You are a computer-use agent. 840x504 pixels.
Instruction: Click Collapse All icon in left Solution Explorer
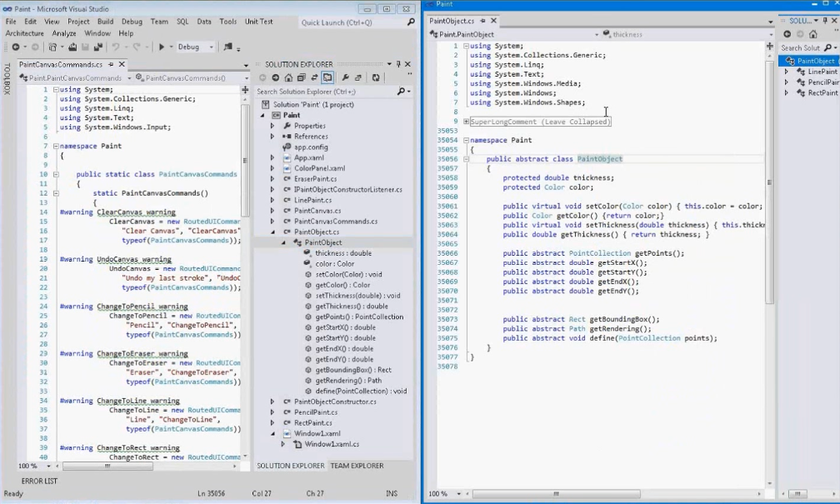pos(302,77)
